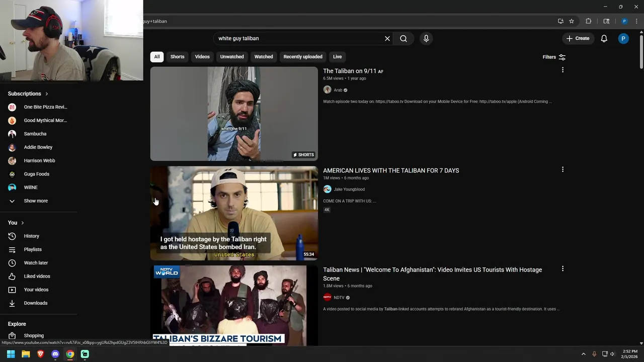Click the Arab channel avatar

(327, 90)
